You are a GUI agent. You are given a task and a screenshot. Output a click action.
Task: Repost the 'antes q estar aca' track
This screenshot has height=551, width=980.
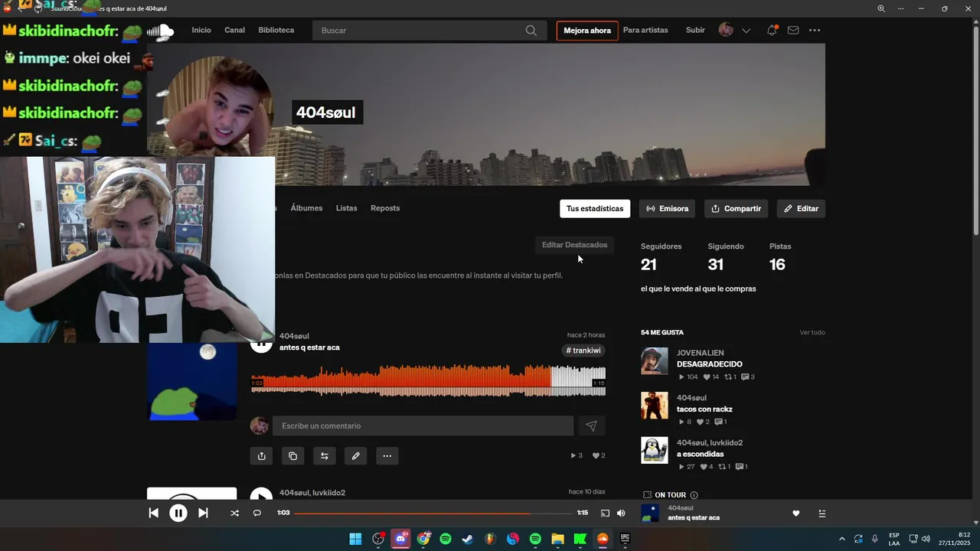(324, 456)
